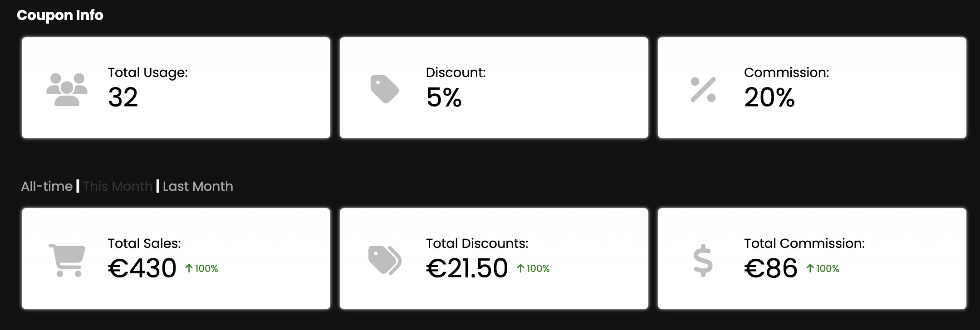Click the Total Commission dollar sign icon
Viewport: 980px width, 330px height.
point(703,260)
